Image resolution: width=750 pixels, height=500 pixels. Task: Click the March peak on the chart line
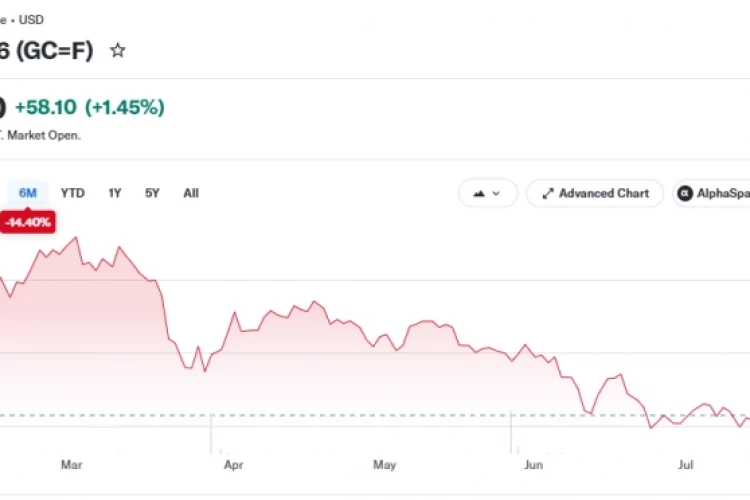pos(76,238)
